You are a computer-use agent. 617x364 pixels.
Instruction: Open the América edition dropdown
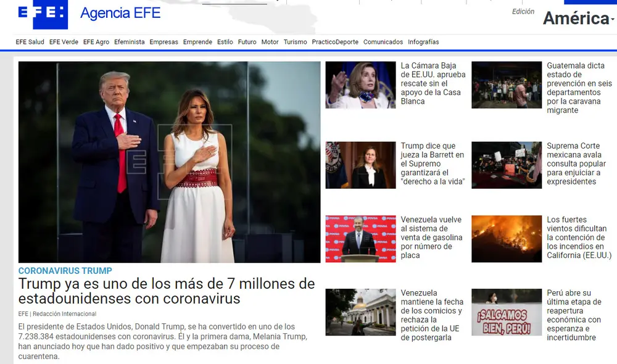pyautogui.click(x=576, y=19)
